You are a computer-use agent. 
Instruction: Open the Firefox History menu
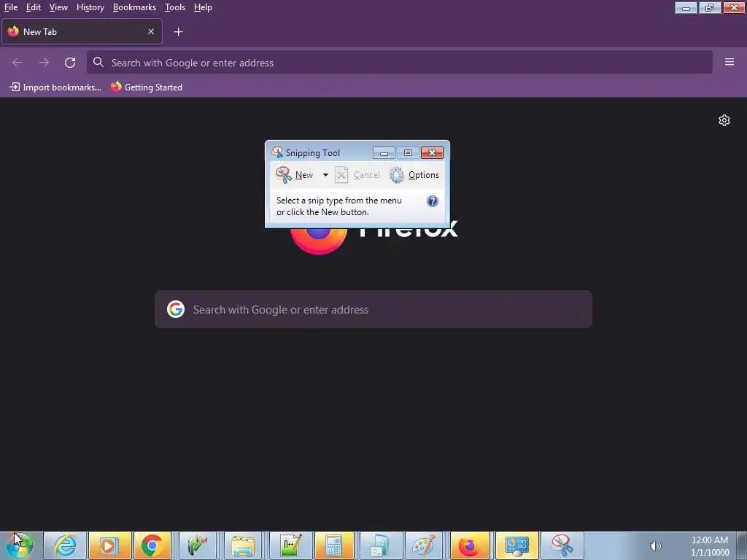click(90, 7)
